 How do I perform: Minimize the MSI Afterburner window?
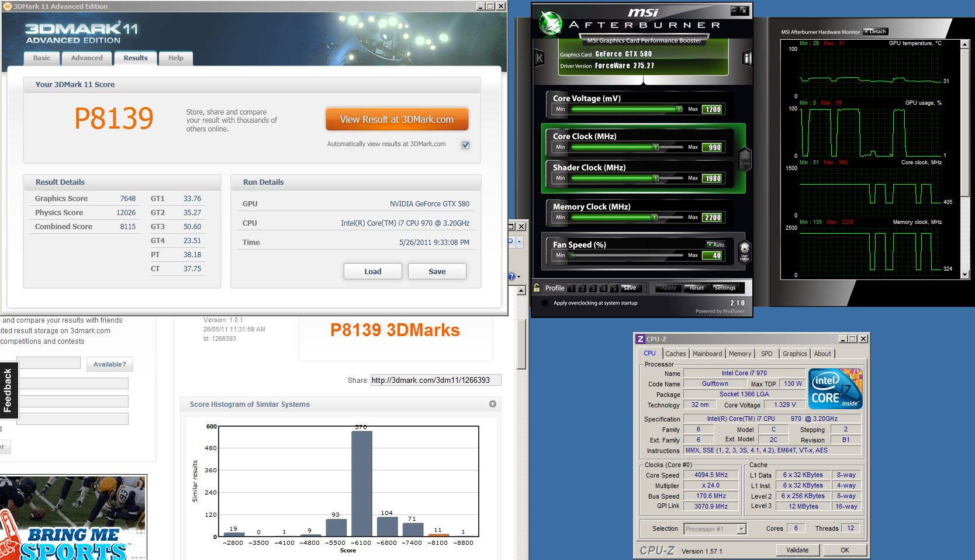(x=734, y=11)
